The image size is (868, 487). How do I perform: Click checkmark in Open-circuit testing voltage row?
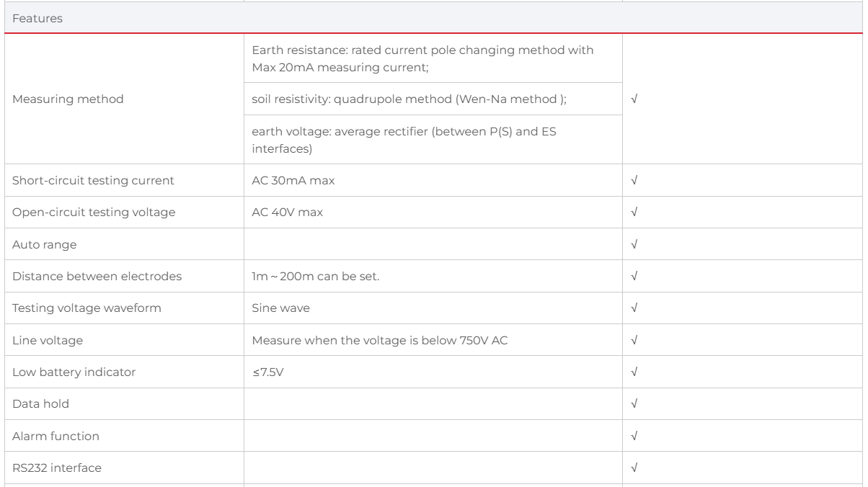(x=634, y=213)
